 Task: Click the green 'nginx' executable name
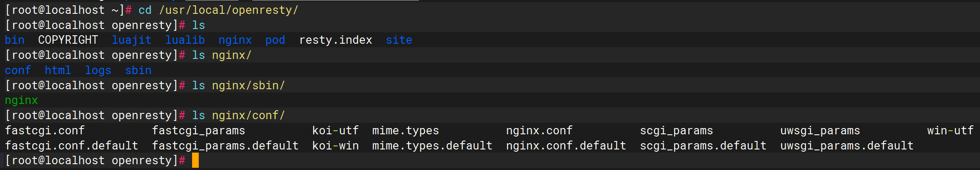[21, 101]
